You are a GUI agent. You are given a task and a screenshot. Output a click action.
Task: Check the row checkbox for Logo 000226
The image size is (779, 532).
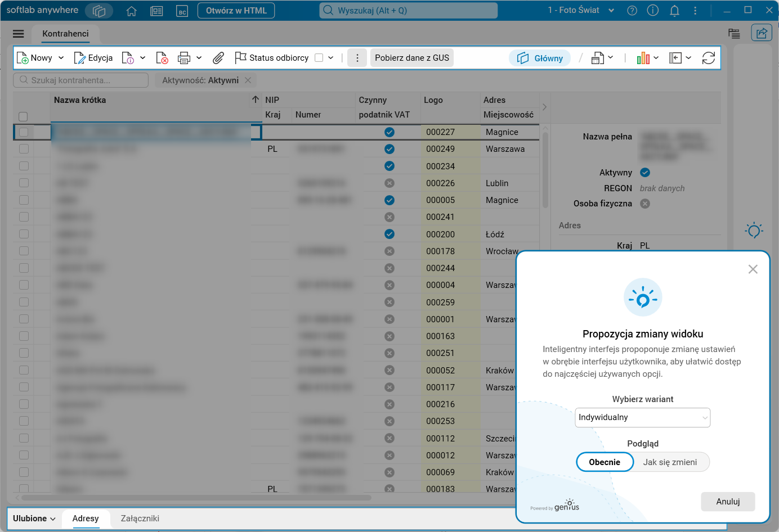[24, 183]
